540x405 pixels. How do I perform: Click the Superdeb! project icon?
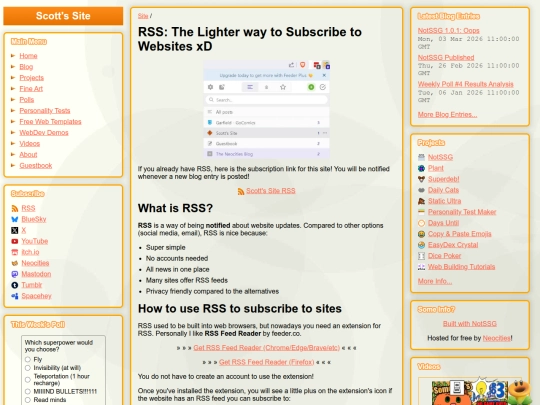pos(421,179)
